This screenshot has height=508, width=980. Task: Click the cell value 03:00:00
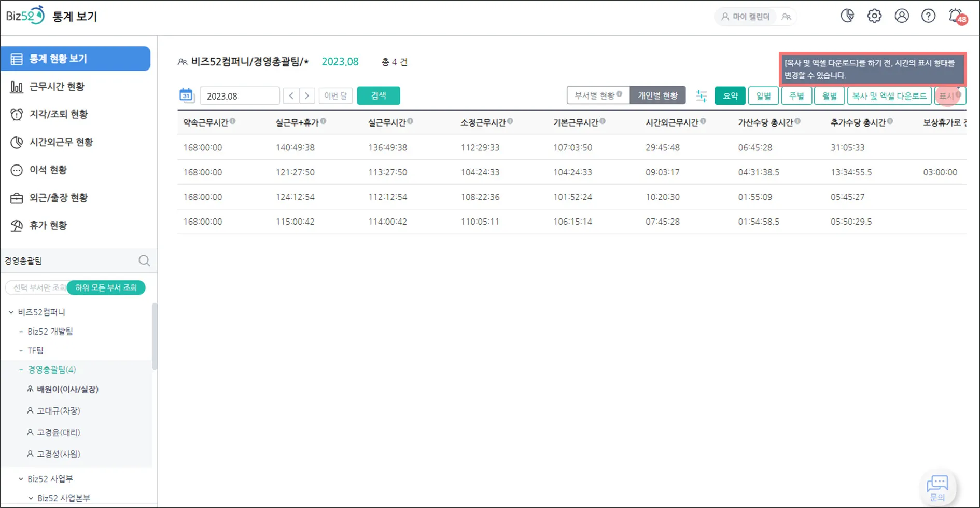click(x=940, y=172)
